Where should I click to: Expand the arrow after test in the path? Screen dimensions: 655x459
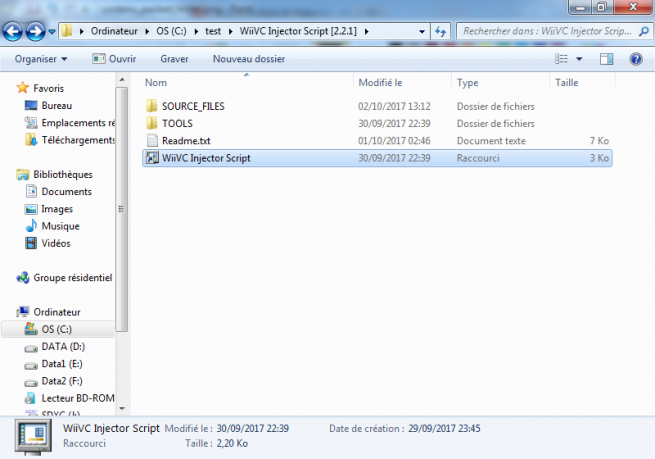[230, 31]
